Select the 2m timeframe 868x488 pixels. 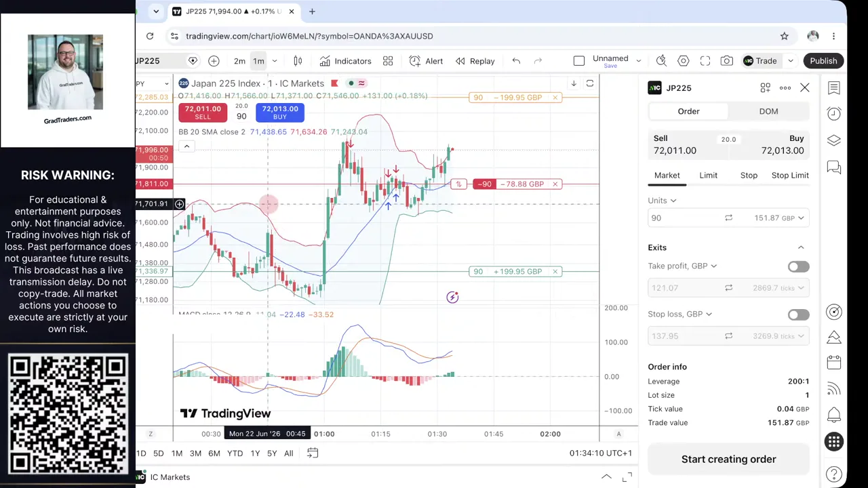(239, 61)
